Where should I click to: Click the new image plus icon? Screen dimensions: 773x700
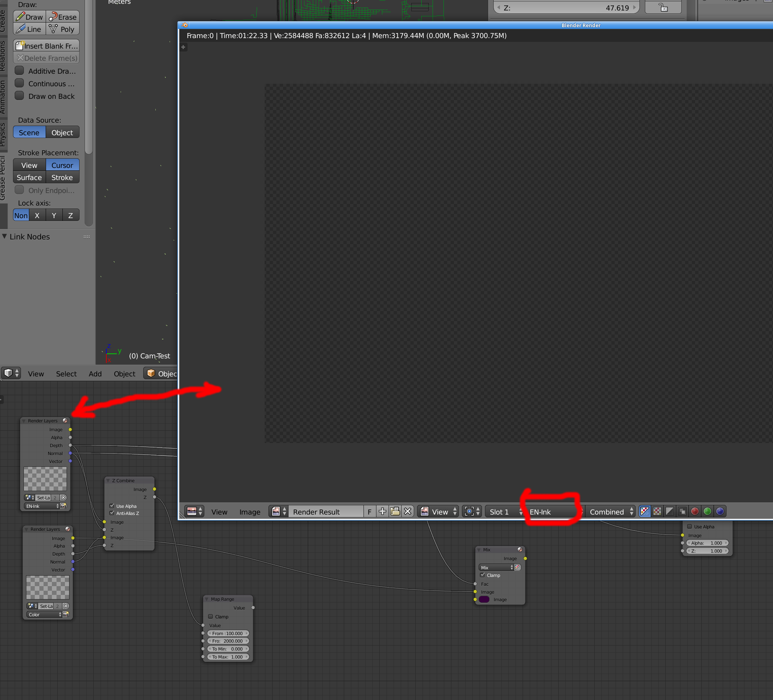pos(382,511)
